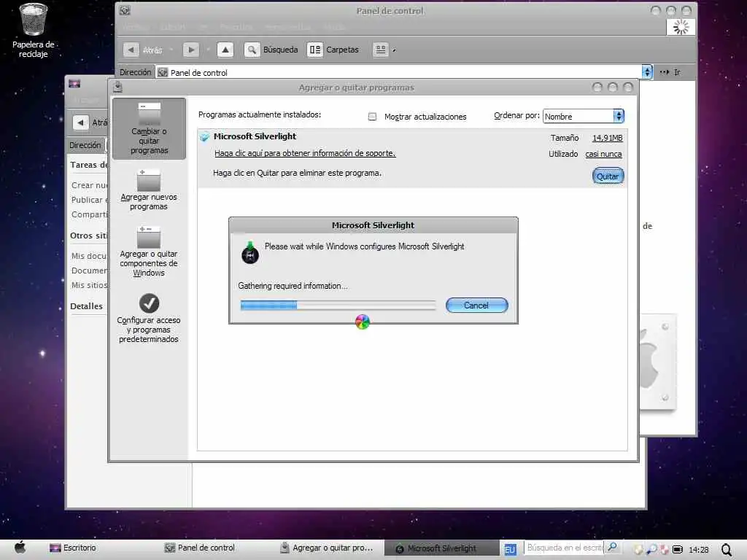Go up one level with the up-arrow toolbar button
Viewport: 747px width, 560px height.
225,50
